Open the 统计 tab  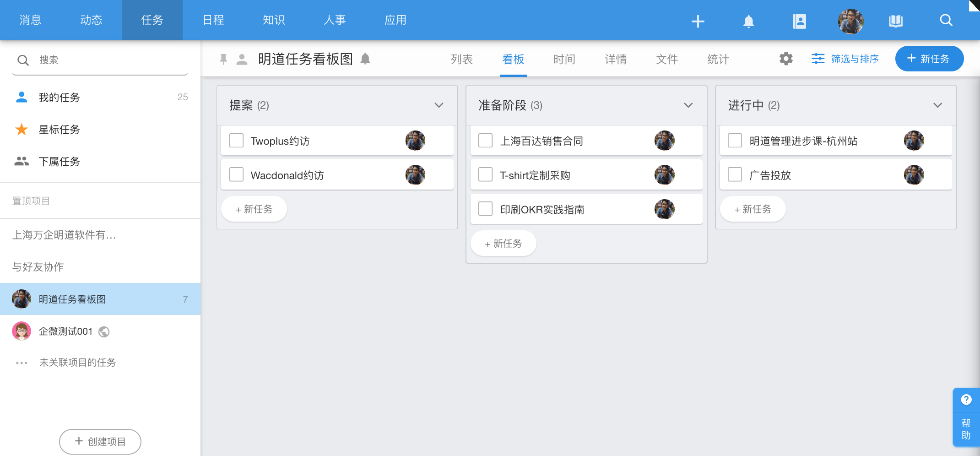click(718, 59)
